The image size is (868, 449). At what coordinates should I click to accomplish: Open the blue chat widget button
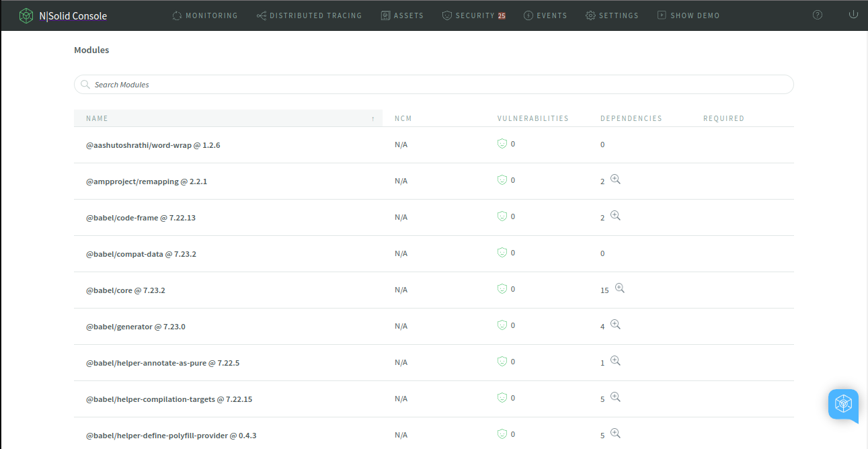tap(843, 405)
